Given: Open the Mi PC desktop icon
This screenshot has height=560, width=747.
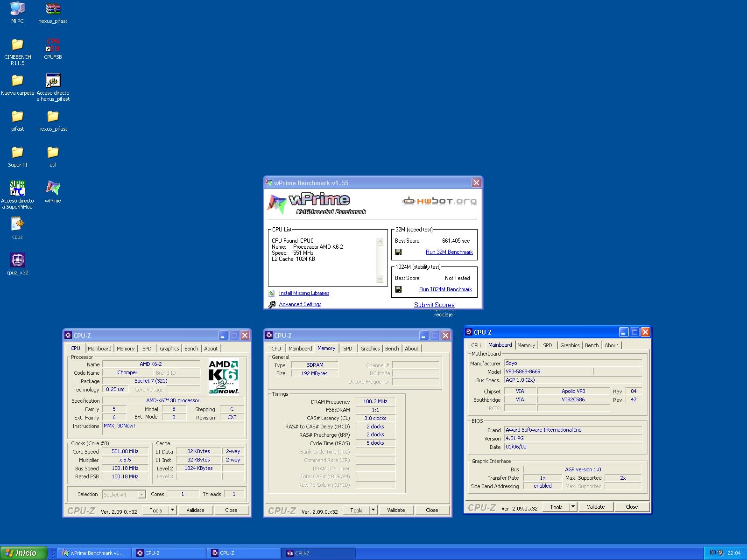Looking at the screenshot, I should coord(17,8).
